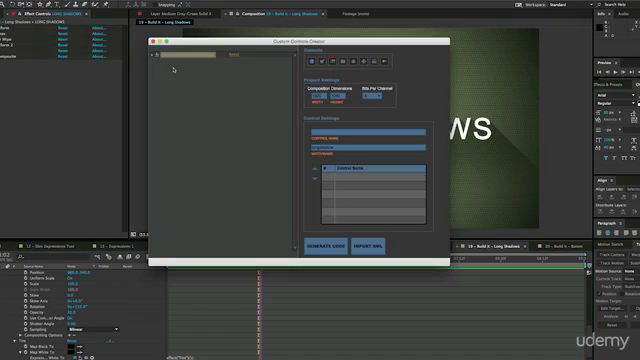Click the fifth Controls icon, the angle type
The width and height of the screenshot is (640, 360).
(x=353, y=61)
